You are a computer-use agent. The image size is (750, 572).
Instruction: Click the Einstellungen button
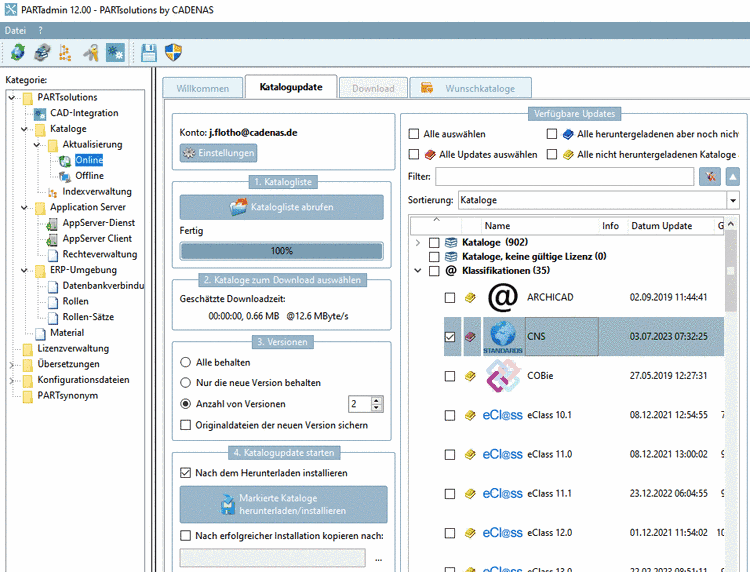tap(218, 153)
